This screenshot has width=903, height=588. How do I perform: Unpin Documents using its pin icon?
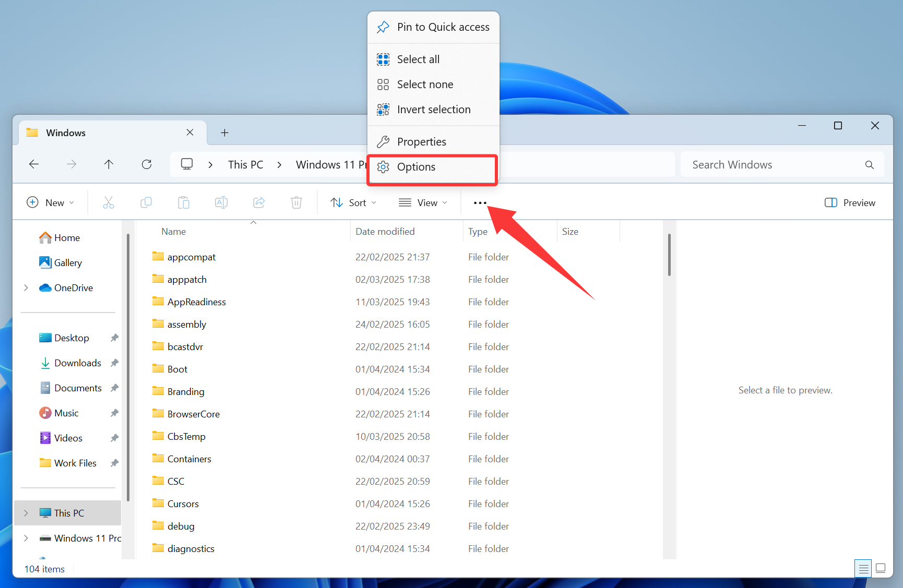click(x=114, y=388)
